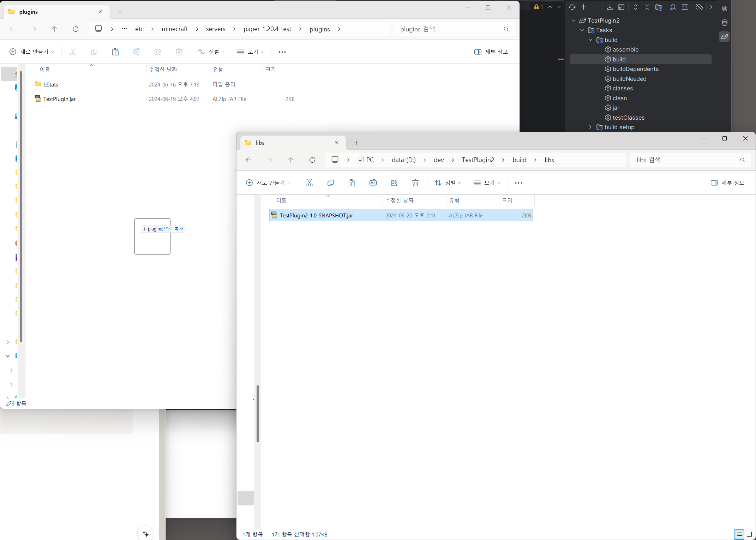Open the Database tool window icon
756x540 pixels.
[724, 23]
